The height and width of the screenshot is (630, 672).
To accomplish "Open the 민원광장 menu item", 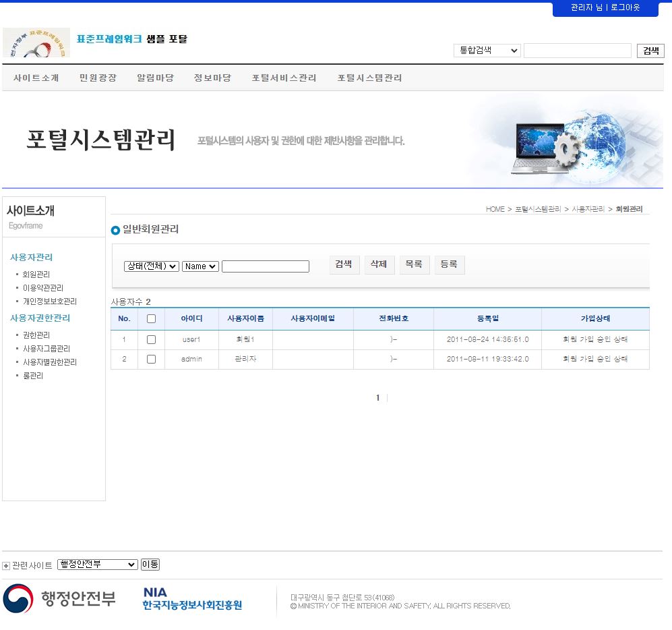I will tap(98, 78).
